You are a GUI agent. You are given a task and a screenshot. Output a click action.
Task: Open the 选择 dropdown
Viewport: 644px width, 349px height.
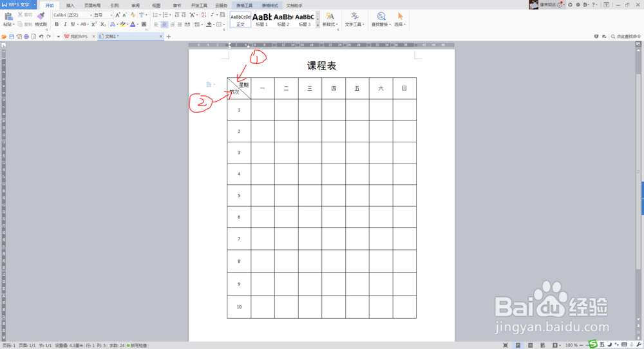[x=400, y=24]
